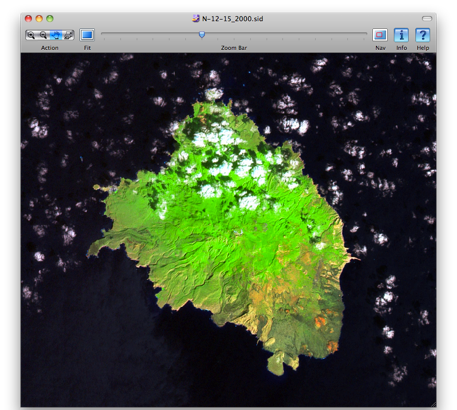Activate the hand pan tool

click(56, 35)
